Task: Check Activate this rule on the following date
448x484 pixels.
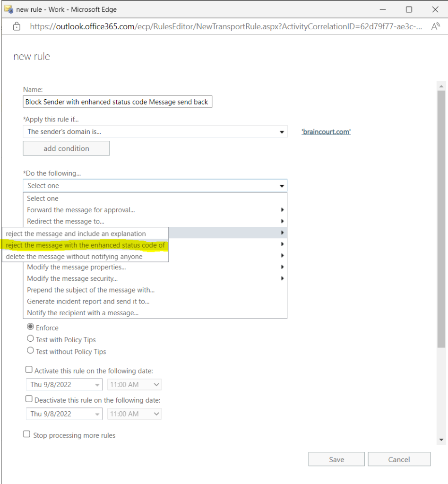Action: tap(29, 370)
